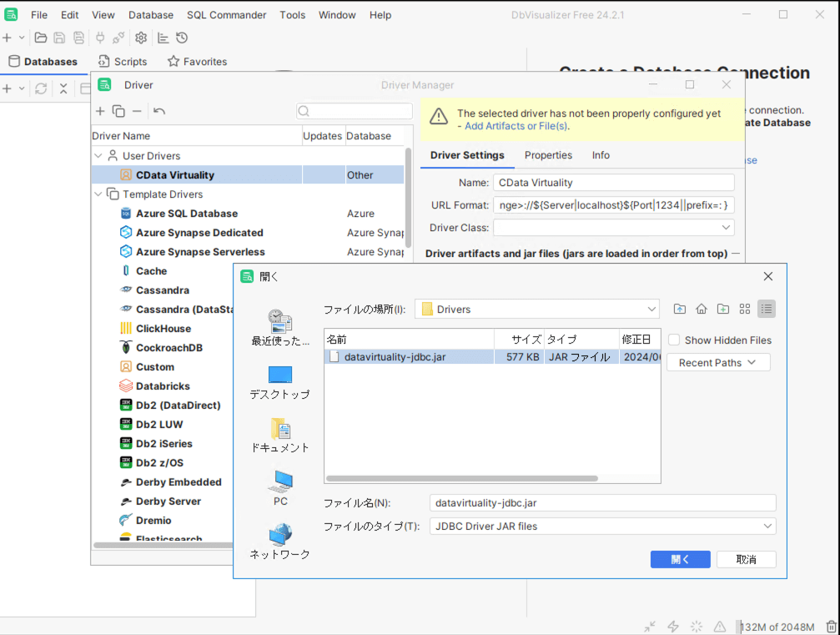Click the history clock icon in main toolbar

(x=182, y=38)
